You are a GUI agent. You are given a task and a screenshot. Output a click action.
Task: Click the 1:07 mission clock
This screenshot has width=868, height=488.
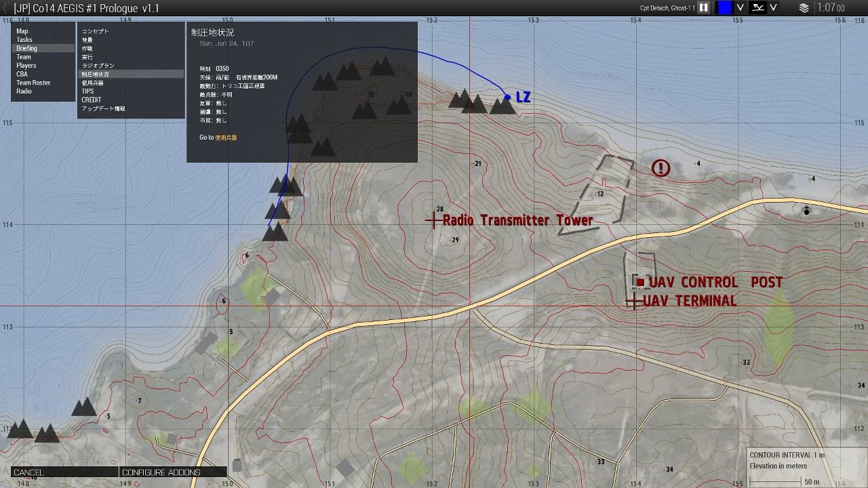point(831,8)
